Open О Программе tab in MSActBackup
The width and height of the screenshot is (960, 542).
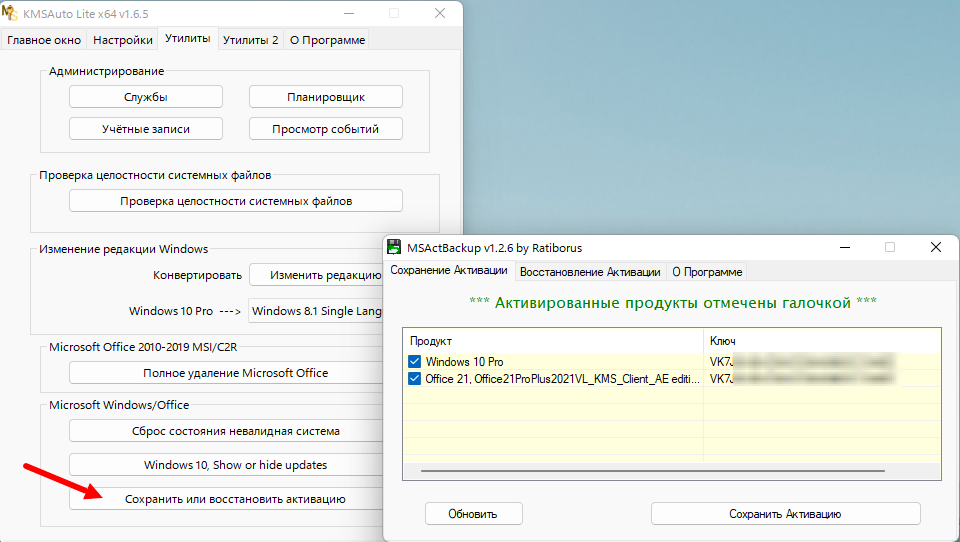[707, 272]
